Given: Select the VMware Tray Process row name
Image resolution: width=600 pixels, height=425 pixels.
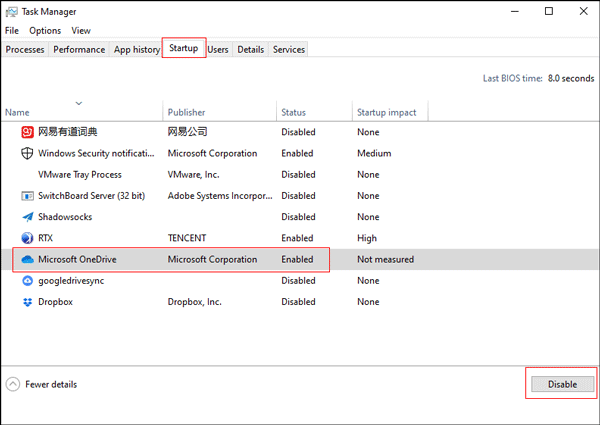Looking at the screenshot, I should (80, 175).
